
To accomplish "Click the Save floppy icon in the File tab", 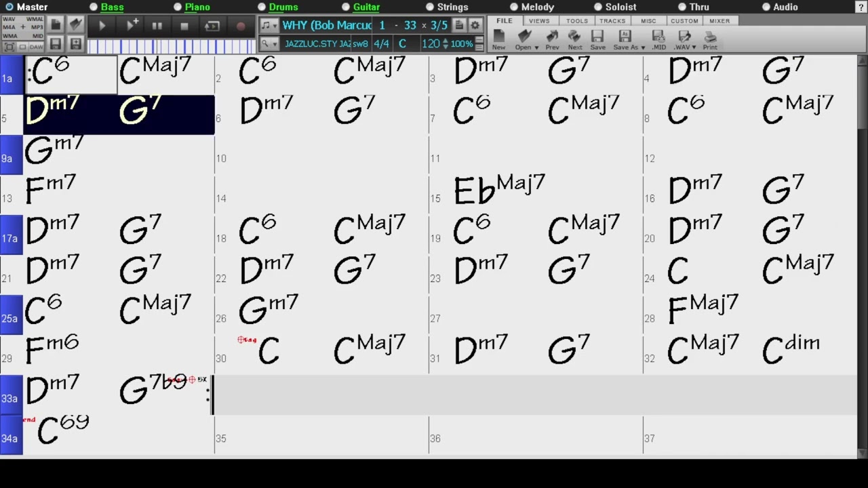I will pos(597,40).
